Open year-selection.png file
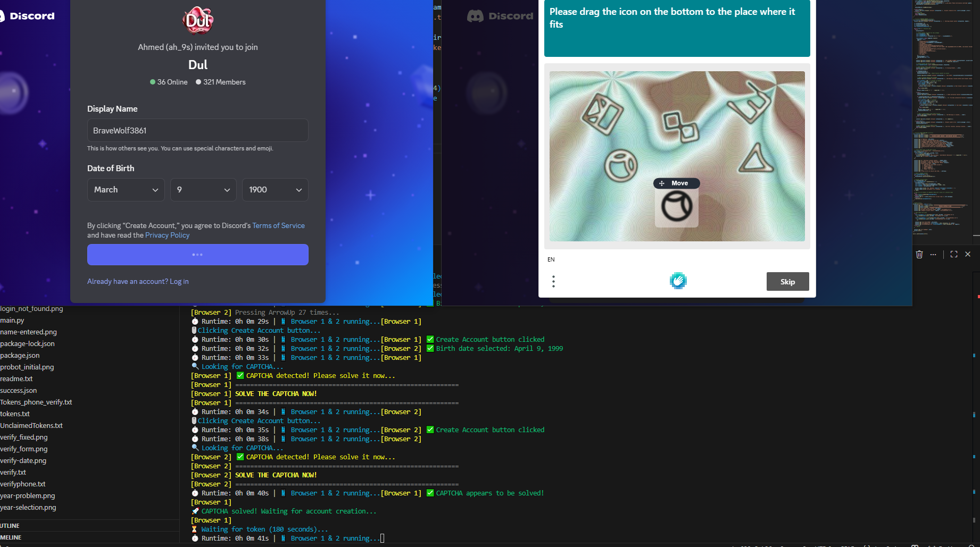This screenshot has height=547, width=980. 28,507
